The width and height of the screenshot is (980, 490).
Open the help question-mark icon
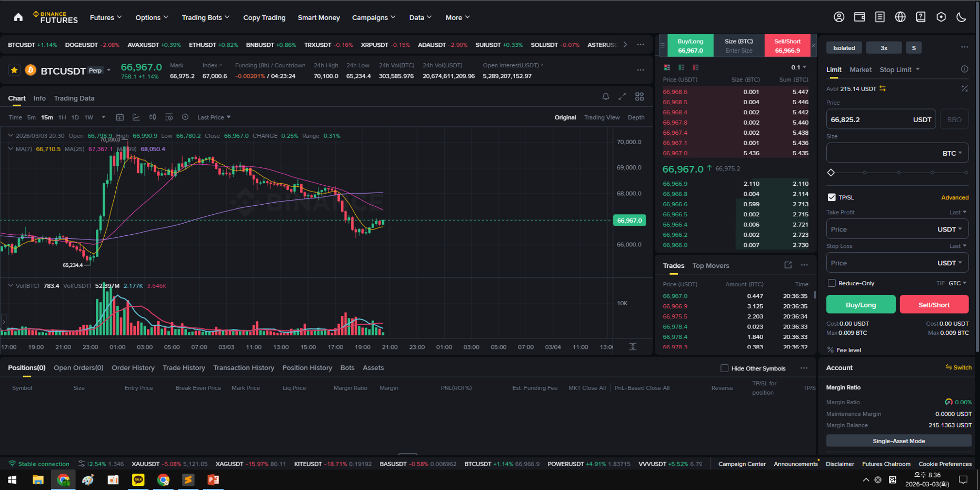921,17
